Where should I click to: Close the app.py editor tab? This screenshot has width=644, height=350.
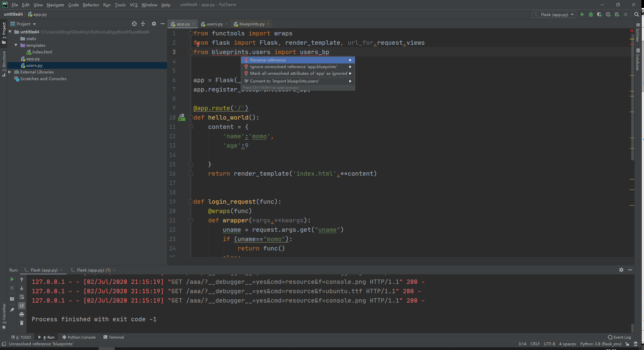tap(194, 24)
